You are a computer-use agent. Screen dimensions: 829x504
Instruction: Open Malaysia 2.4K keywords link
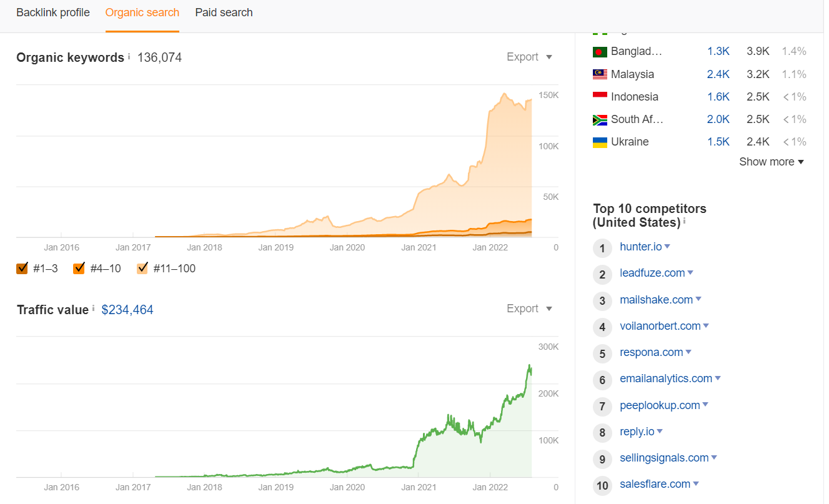[718, 74]
